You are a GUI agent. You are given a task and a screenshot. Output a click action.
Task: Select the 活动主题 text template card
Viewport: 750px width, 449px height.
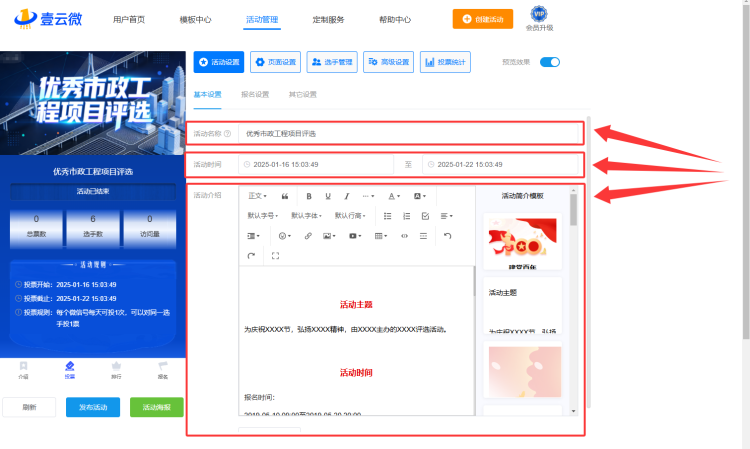(522, 305)
